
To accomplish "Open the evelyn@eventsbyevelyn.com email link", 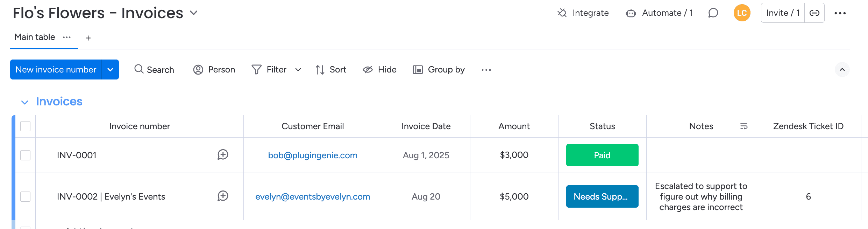I will tap(313, 196).
